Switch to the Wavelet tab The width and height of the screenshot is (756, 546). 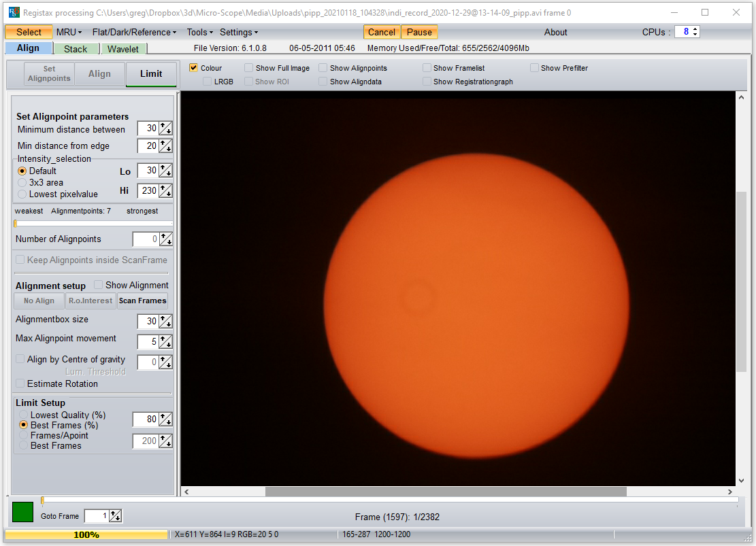click(123, 49)
